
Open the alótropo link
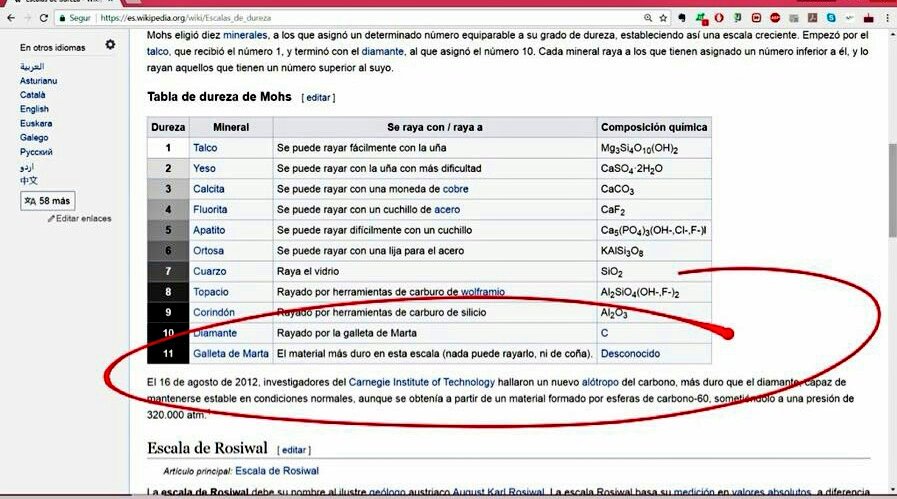coord(600,382)
